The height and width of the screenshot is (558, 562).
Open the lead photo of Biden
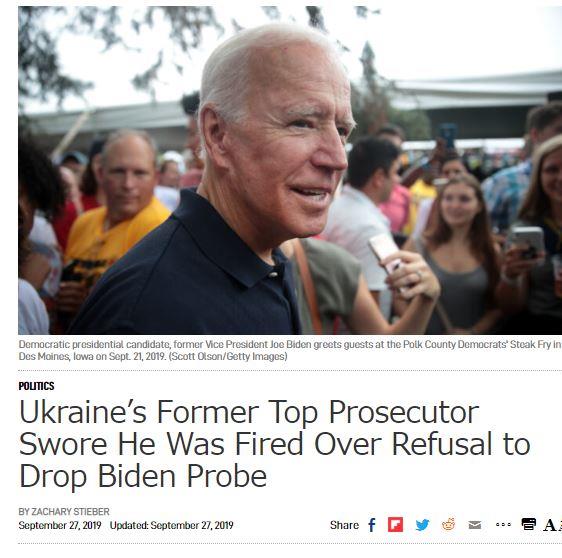[x=290, y=170]
